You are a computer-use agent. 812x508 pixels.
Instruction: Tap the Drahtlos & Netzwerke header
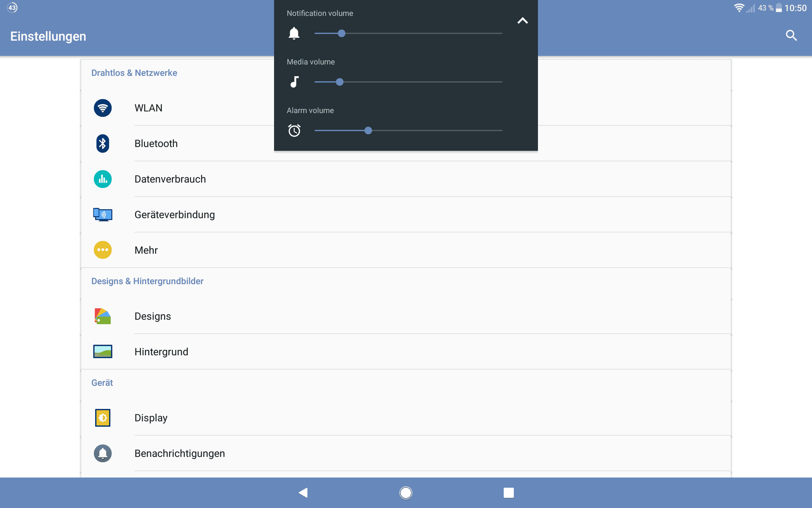pos(134,73)
